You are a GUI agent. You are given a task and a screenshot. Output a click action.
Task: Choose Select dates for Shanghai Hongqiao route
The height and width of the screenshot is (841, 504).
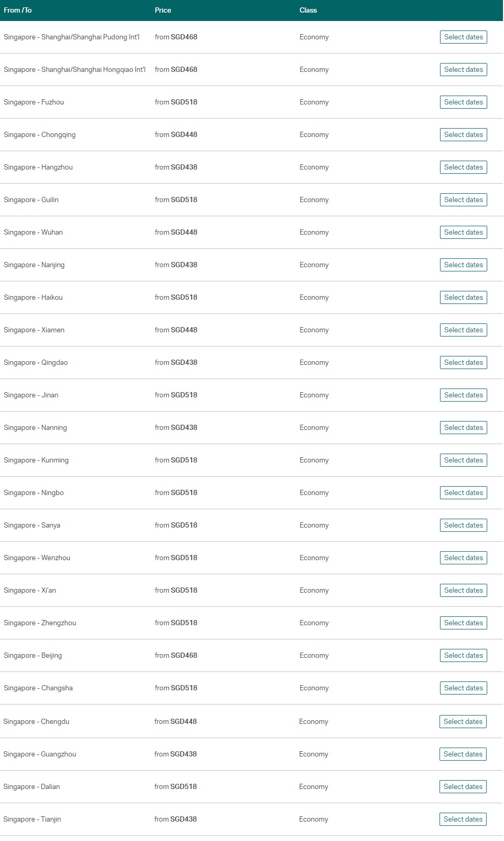tap(463, 70)
